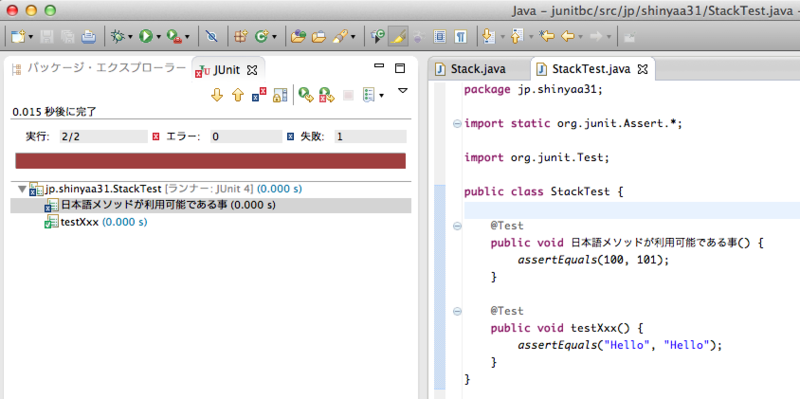Collapse the jp.shinyaa31.StackTest tree node
Viewport: 800px width, 399px height.
(x=22, y=189)
